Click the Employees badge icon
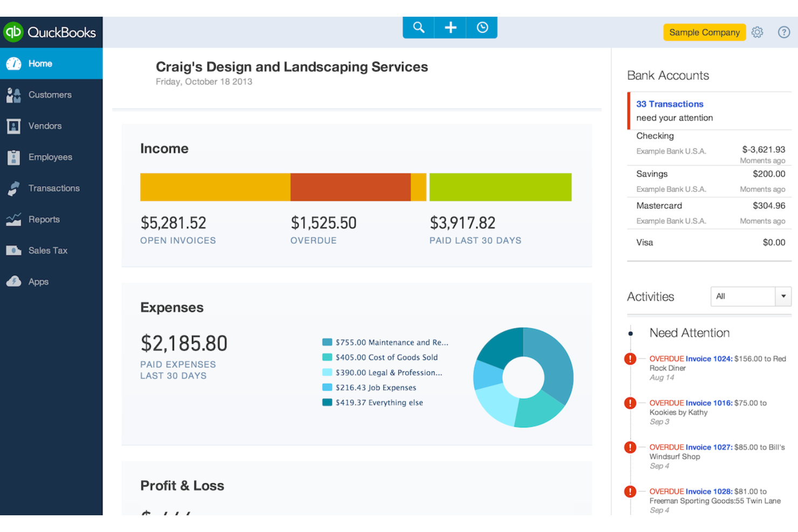This screenshot has width=798, height=532. click(13, 157)
